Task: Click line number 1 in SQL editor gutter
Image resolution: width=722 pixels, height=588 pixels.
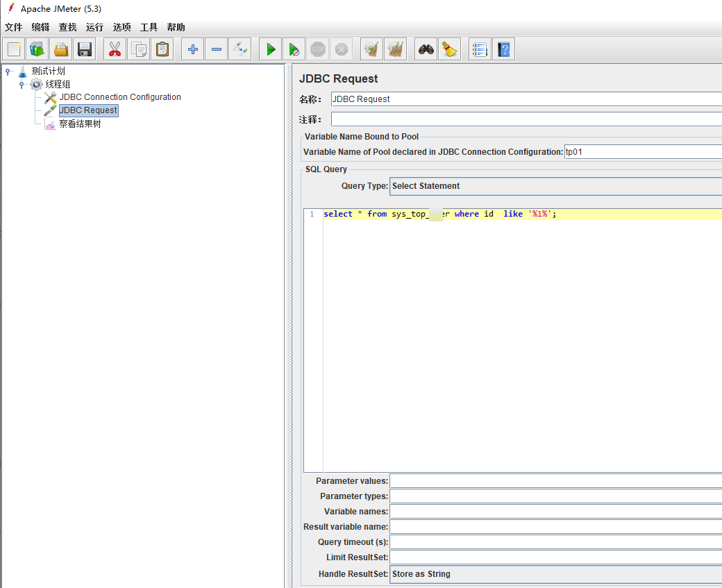Action: point(312,214)
